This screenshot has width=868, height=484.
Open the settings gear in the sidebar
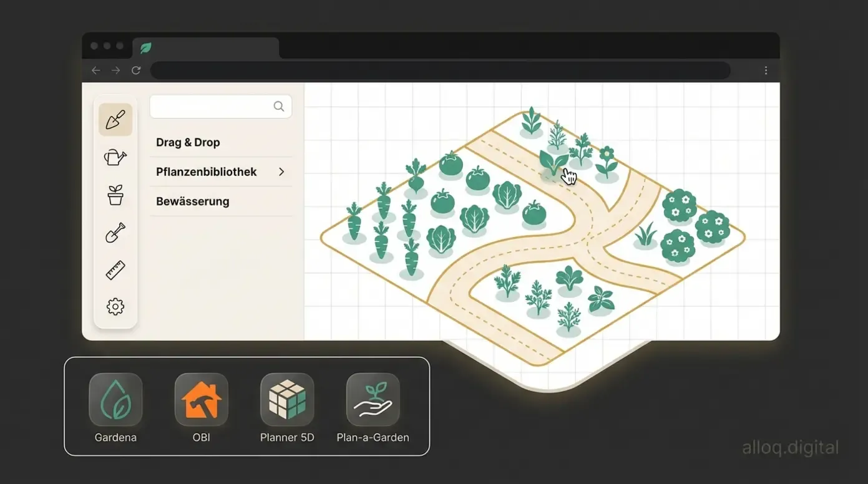(x=115, y=306)
